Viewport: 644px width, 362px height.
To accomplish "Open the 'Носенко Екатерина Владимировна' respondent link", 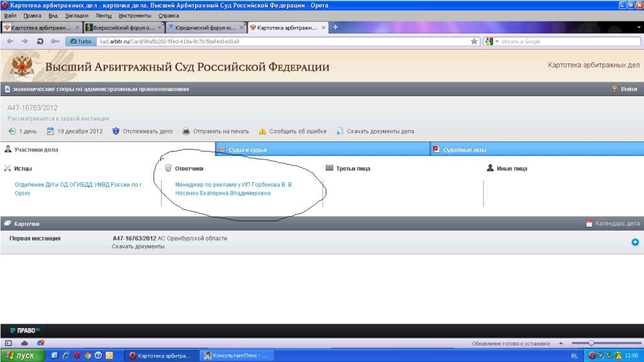I will click(x=223, y=194).
